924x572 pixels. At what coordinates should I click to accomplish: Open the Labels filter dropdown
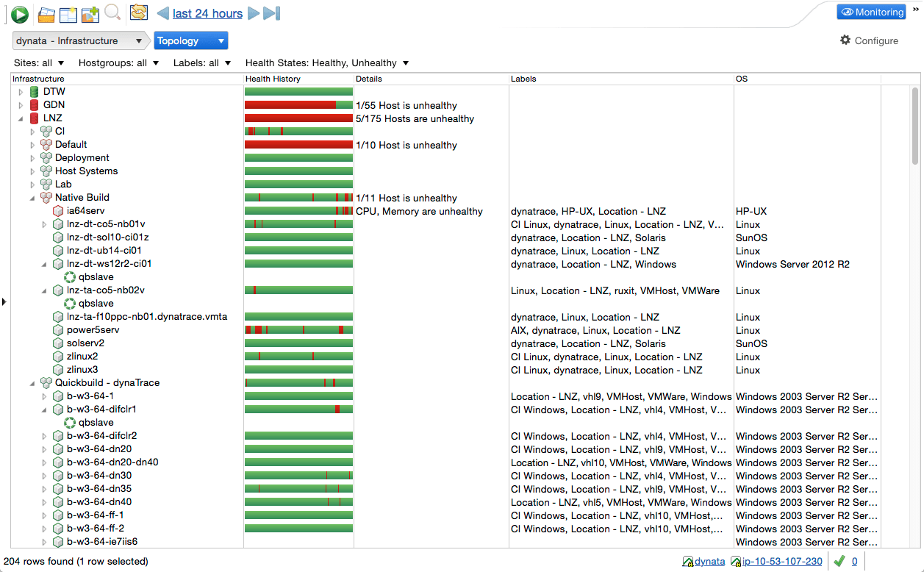pyautogui.click(x=202, y=63)
